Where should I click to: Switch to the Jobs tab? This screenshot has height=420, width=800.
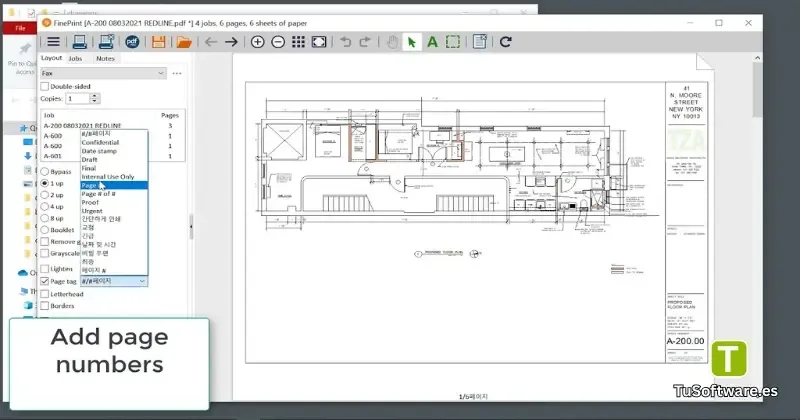coord(76,59)
